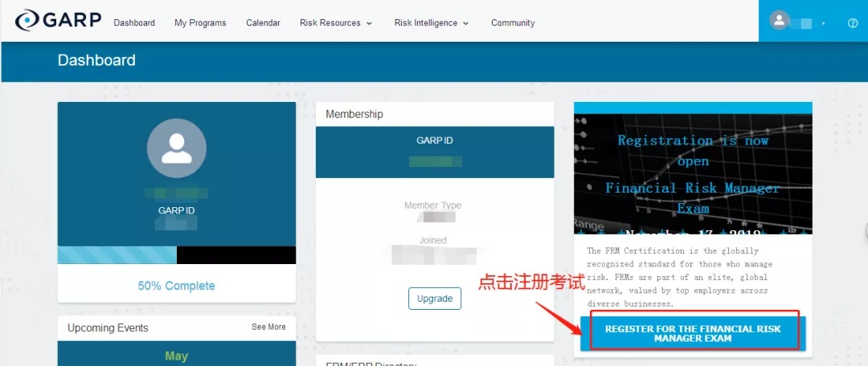The image size is (868, 366).
Task: Click Register for the Financial Risk Manager Exam
Action: click(x=693, y=333)
